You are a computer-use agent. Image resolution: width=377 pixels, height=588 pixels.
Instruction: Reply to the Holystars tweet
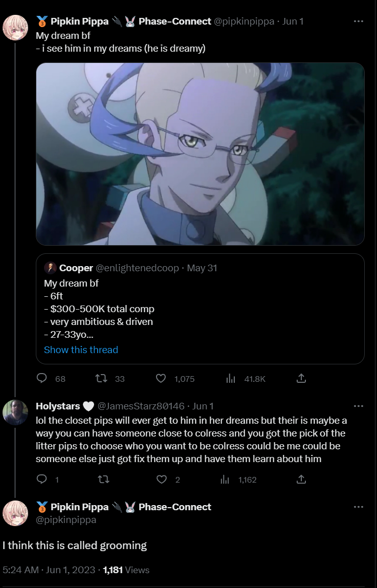(41, 479)
